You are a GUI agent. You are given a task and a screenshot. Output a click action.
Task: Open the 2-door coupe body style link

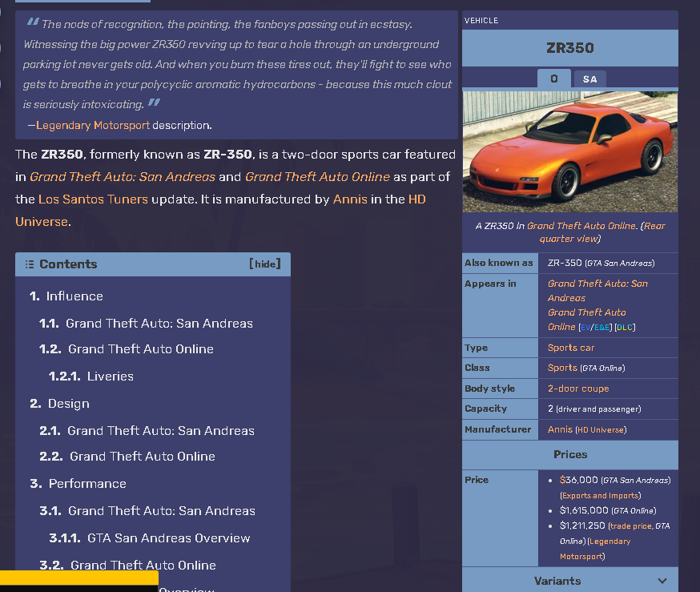[578, 389]
